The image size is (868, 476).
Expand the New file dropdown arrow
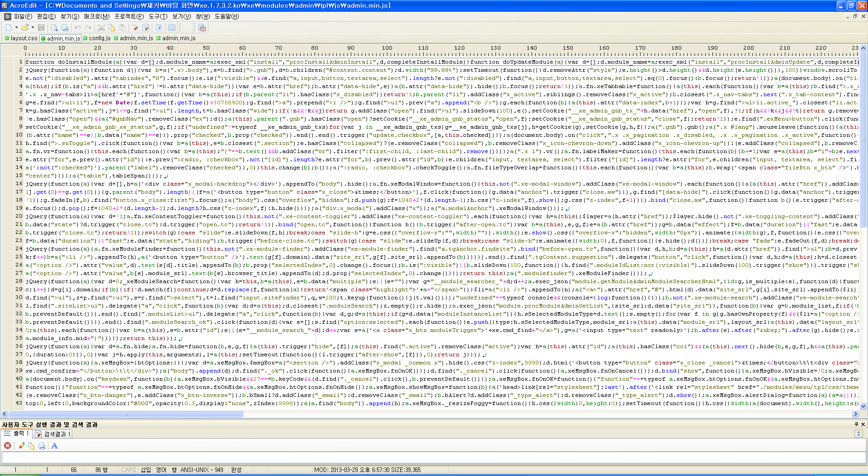(x=16, y=28)
